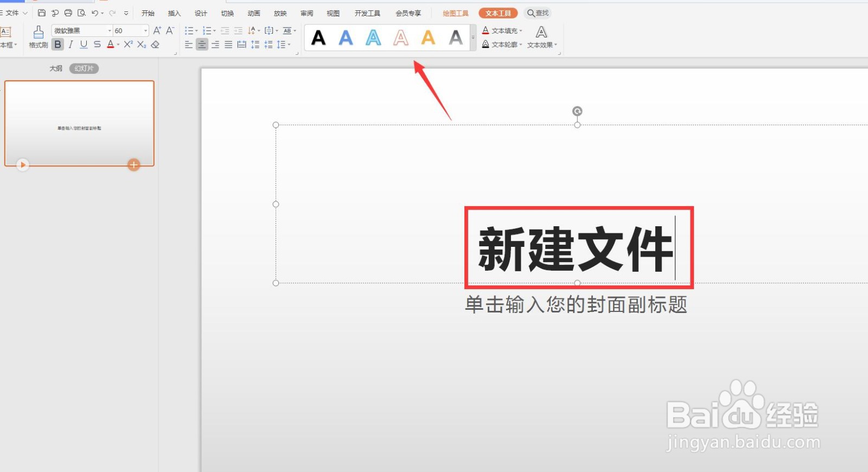Apply superscript X² formatting
868x472 pixels.
(x=128, y=44)
